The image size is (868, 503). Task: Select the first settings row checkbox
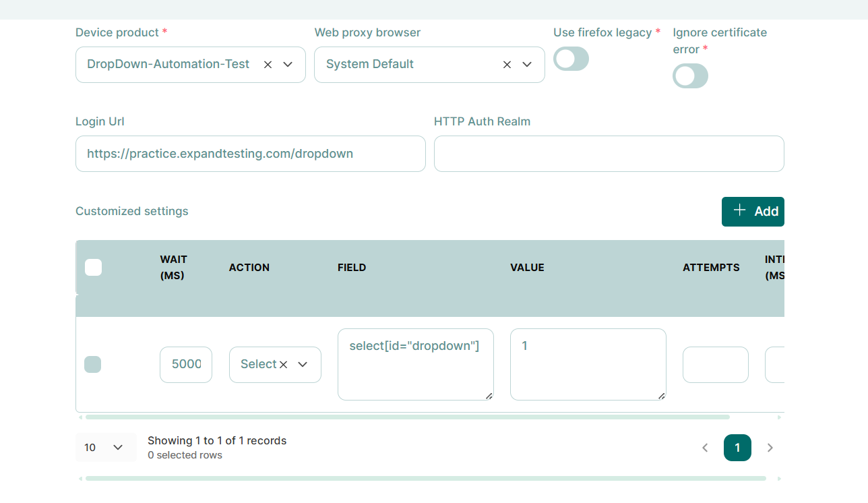point(93,365)
